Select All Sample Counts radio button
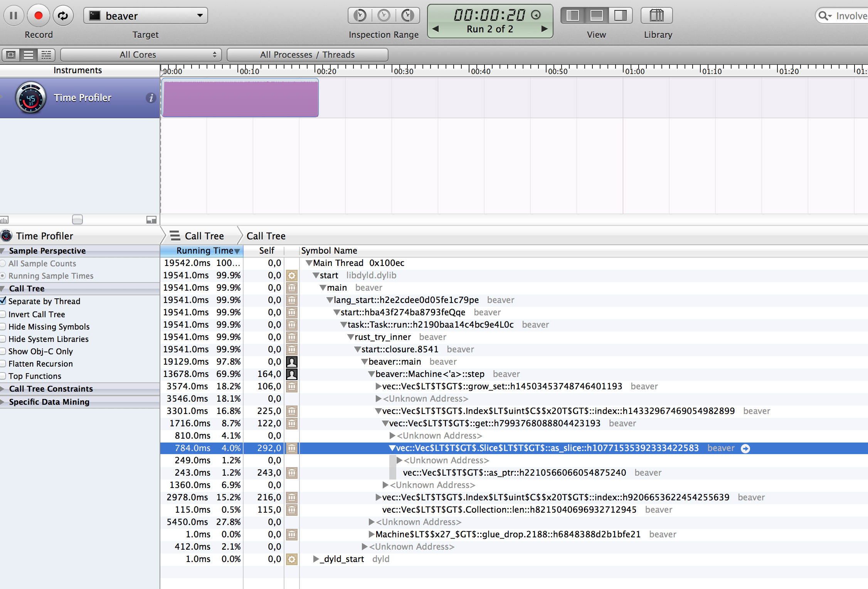 3,264
